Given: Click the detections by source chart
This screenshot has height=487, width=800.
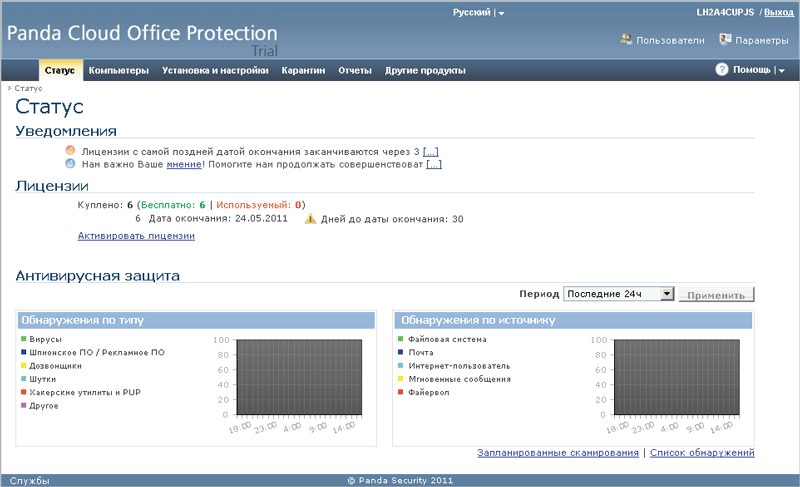Looking at the screenshot, I should pyautogui.click(x=677, y=377).
